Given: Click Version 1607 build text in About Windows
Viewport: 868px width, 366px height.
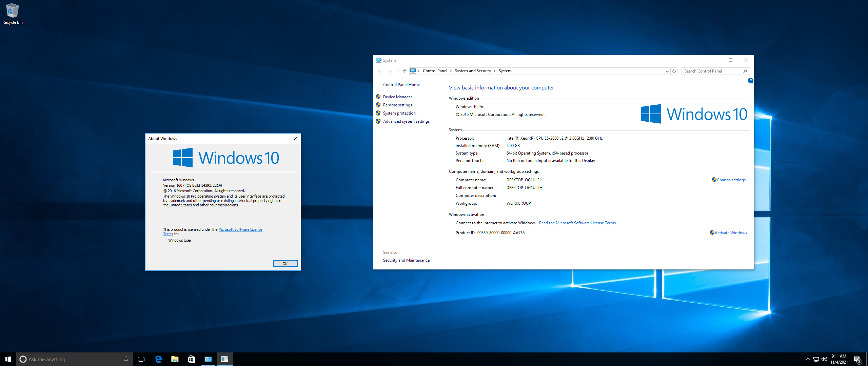Looking at the screenshot, I should point(192,185).
